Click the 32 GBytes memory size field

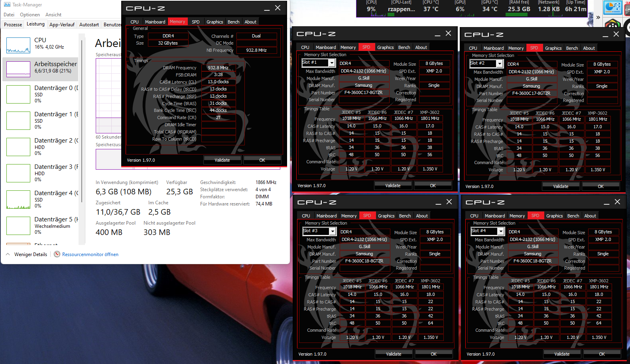click(x=168, y=43)
